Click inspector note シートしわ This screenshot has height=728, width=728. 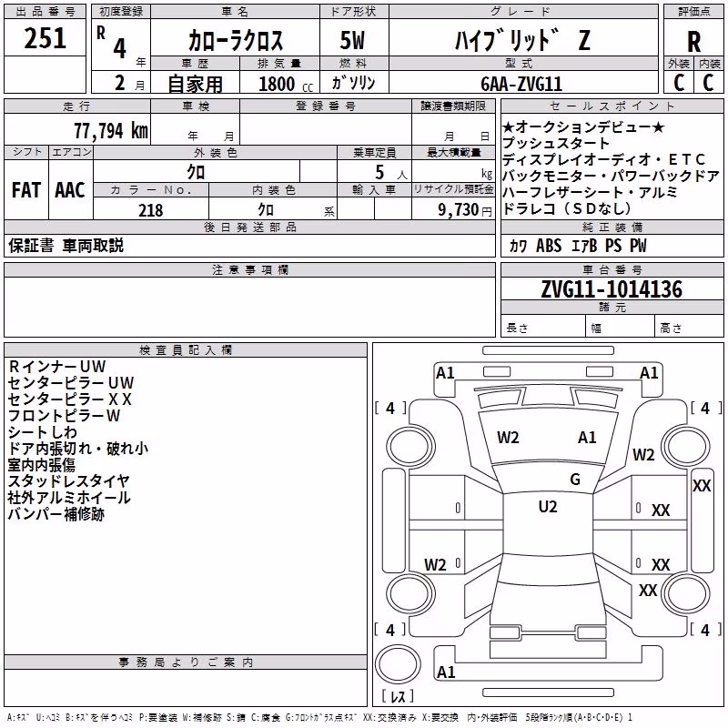(x=42, y=432)
